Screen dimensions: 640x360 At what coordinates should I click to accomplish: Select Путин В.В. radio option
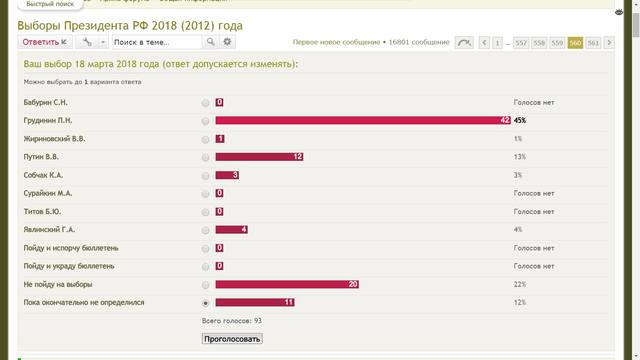pyautogui.click(x=205, y=158)
